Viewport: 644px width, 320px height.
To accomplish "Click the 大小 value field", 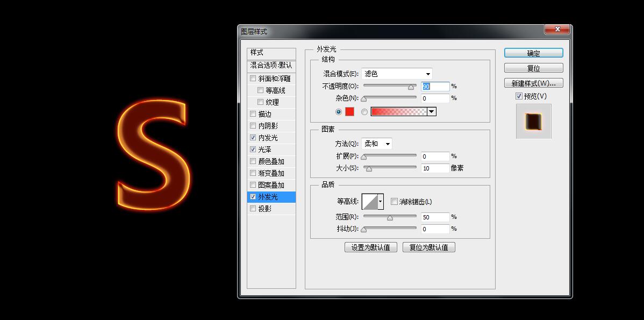I will point(435,168).
